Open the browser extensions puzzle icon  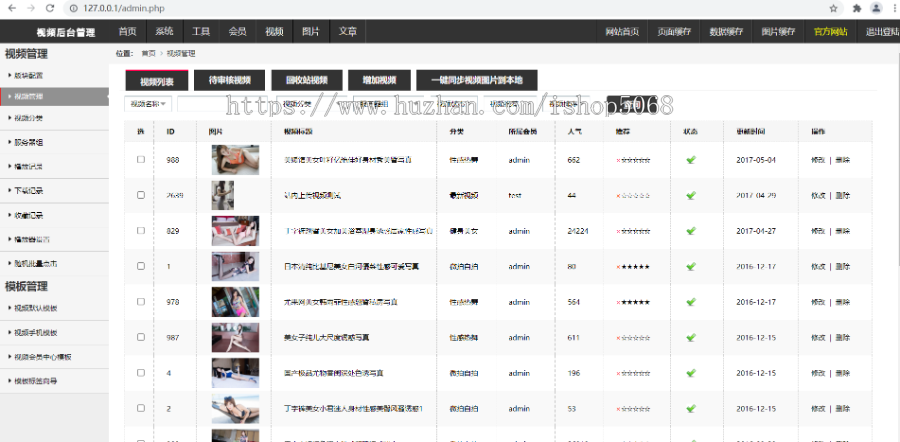[857, 8]
